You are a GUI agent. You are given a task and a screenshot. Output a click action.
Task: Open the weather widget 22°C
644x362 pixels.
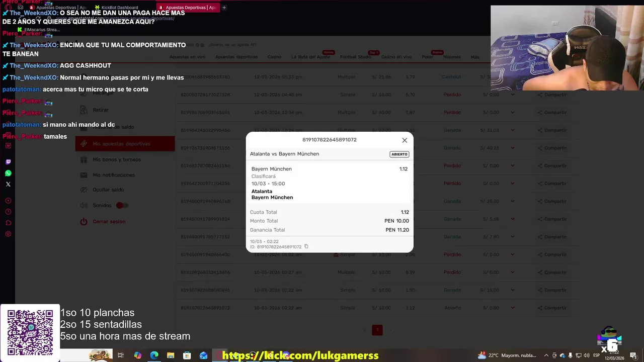(507, 355)
